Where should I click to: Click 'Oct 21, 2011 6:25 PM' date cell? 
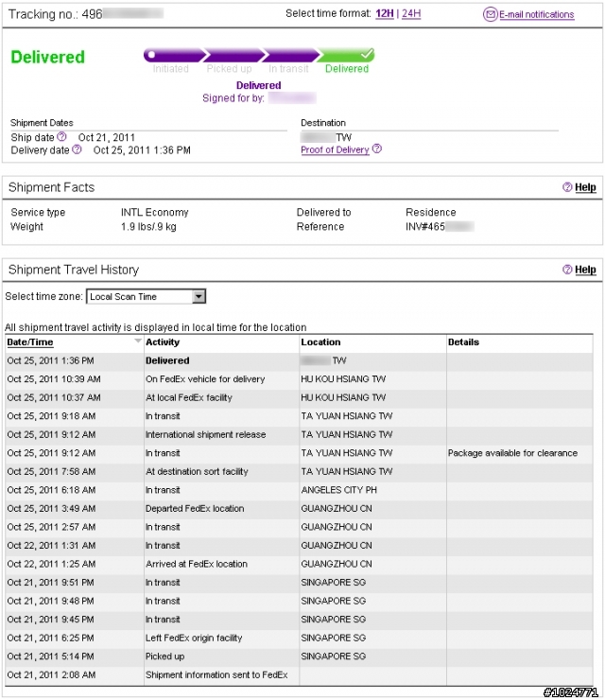point(50,638)
